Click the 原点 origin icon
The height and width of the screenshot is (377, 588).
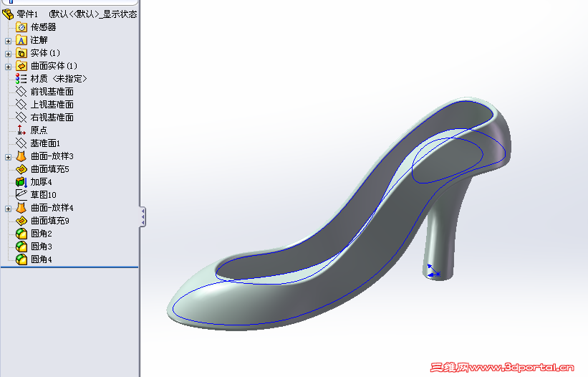point(21,130)
